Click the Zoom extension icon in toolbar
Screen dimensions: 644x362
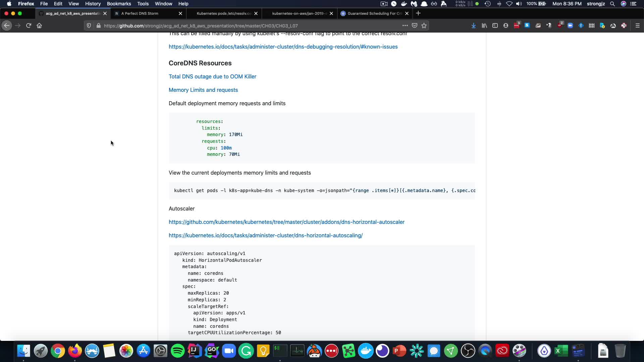click(570, 25)
